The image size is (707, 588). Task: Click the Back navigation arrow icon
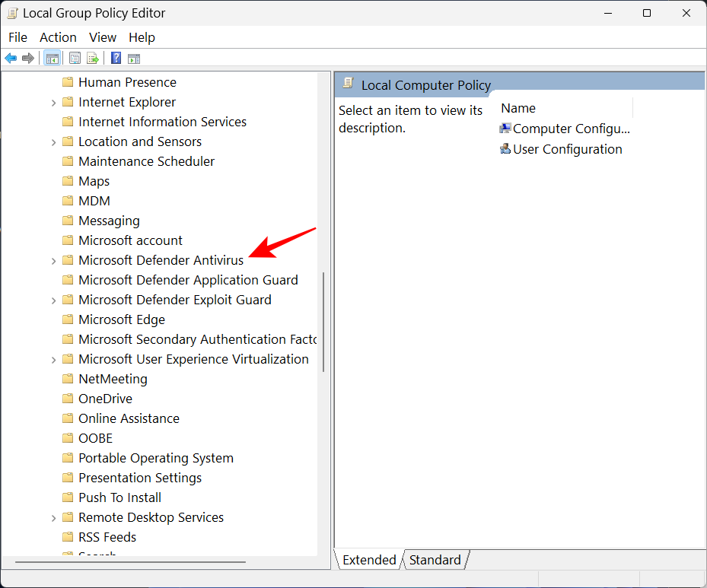click(10, 58)
